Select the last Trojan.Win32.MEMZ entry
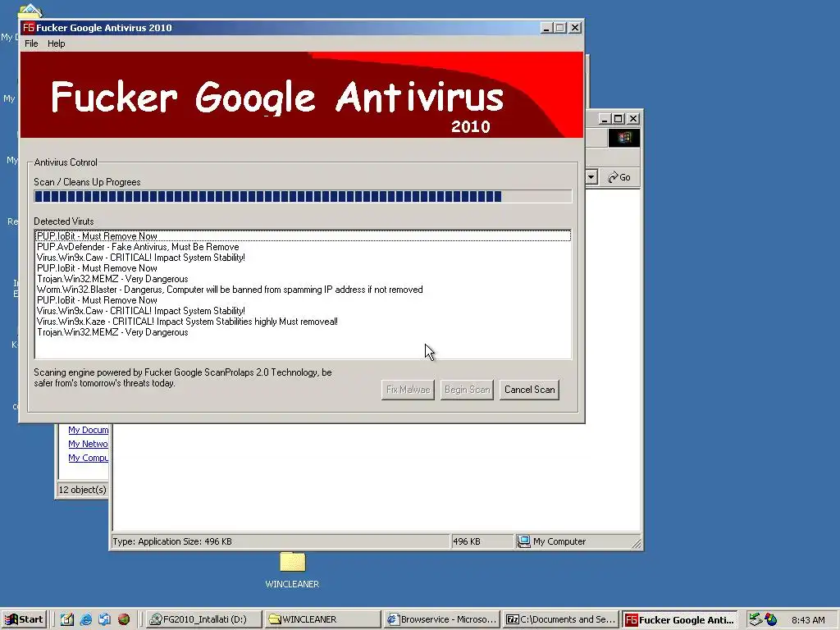Screen dimensions: 840x630 click(x=303, y=333)
